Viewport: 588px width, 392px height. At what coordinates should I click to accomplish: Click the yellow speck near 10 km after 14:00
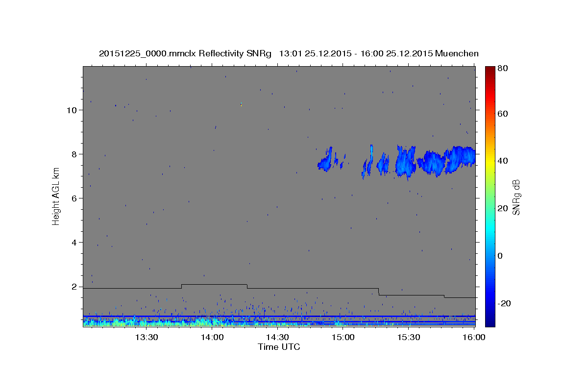(x=241, y=104)
